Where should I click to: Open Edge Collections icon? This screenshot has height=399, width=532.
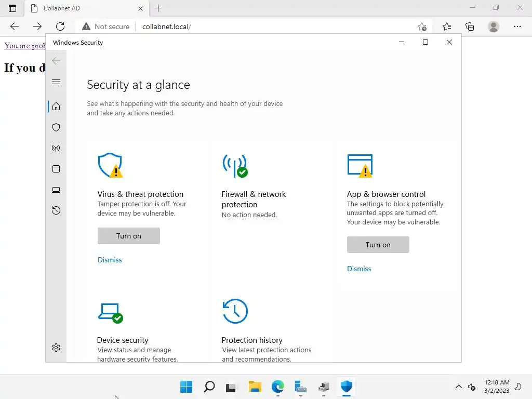point(470,26)
